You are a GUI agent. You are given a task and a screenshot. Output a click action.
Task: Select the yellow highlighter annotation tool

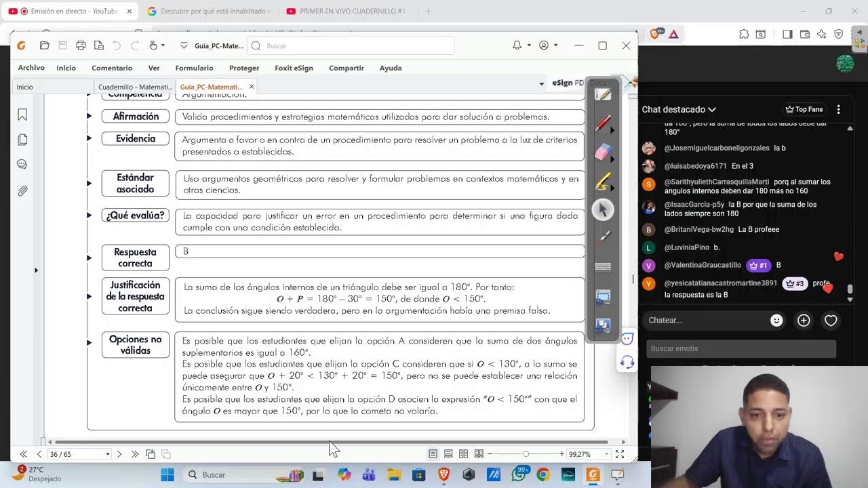[x=602, y=181]
